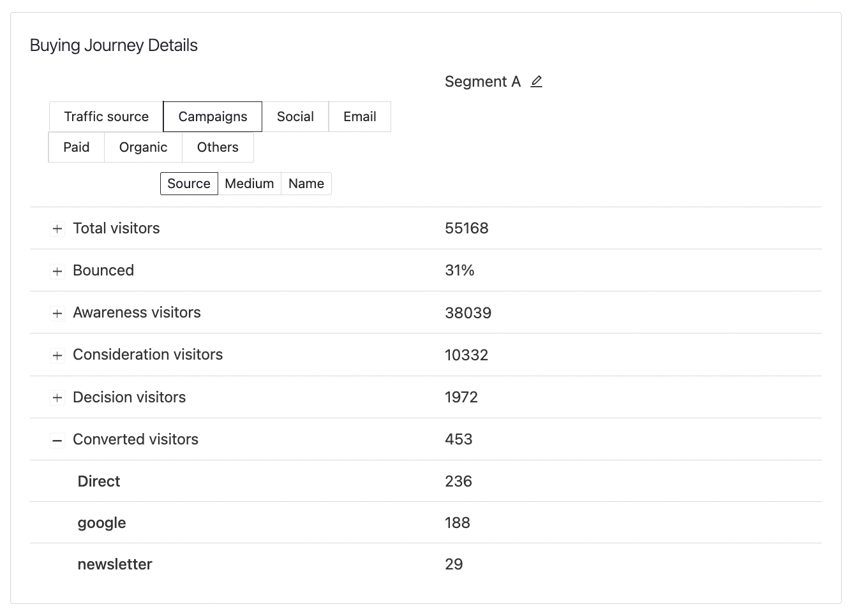Select the Paid filter tab

77,147
